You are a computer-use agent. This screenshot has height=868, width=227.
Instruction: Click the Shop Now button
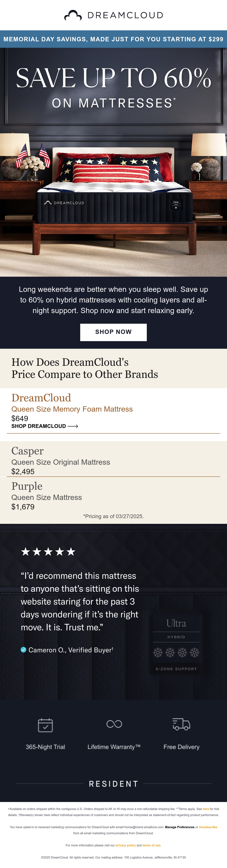113,332
